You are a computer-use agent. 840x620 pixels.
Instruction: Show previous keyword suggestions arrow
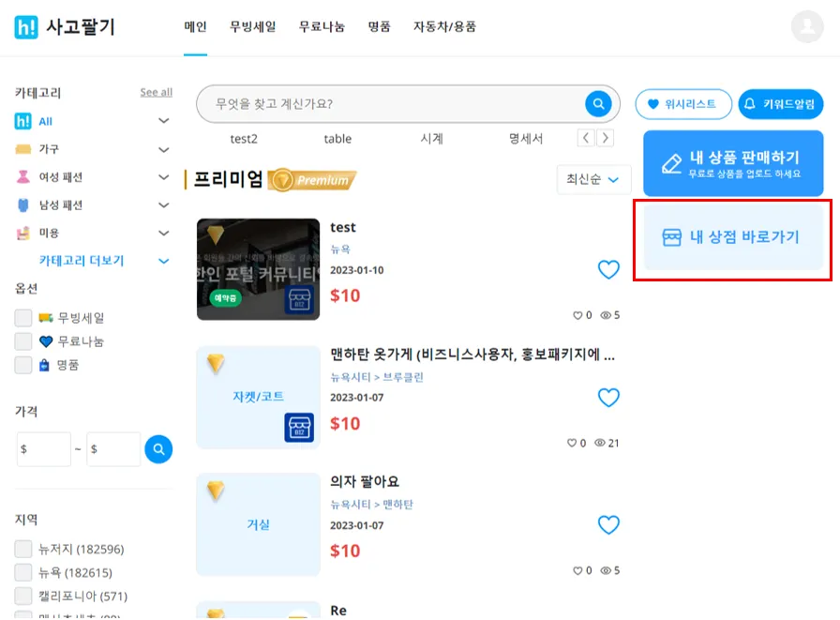(x=586, y=138)
